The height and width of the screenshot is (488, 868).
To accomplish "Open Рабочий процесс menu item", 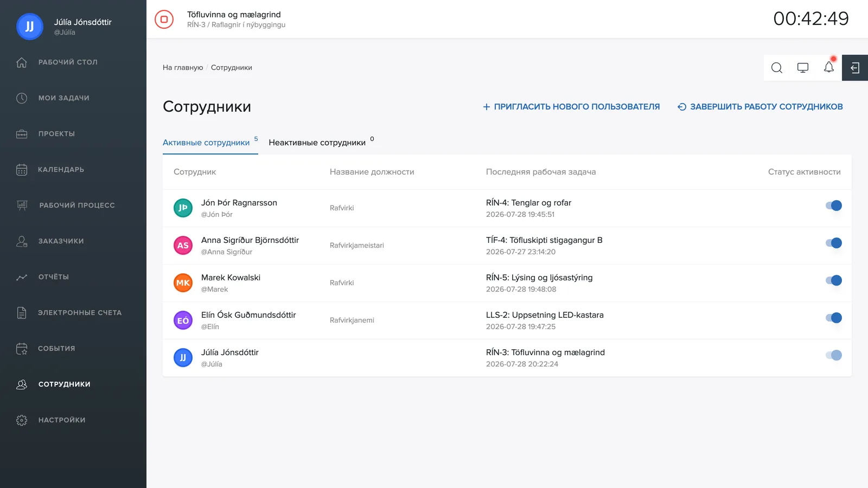I will point(77,206).
